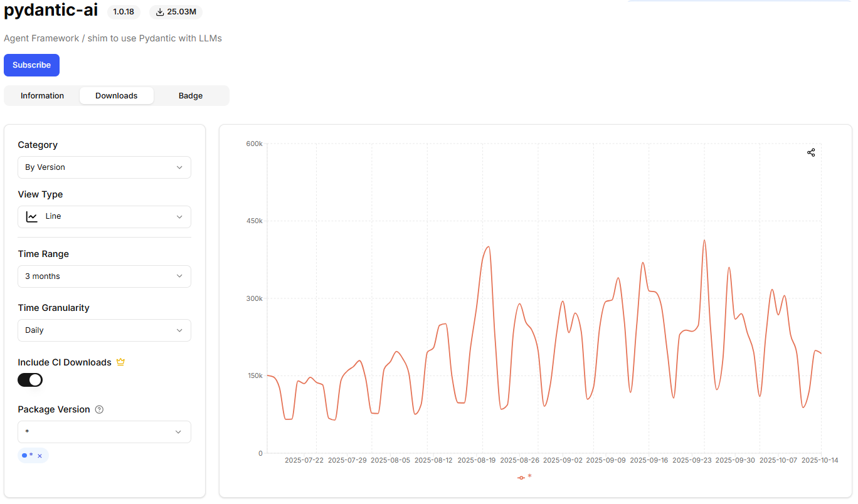The image size is (858, 504).
Task: Disable the Include CI Downloads switch
Action: (x=30, y=380)
